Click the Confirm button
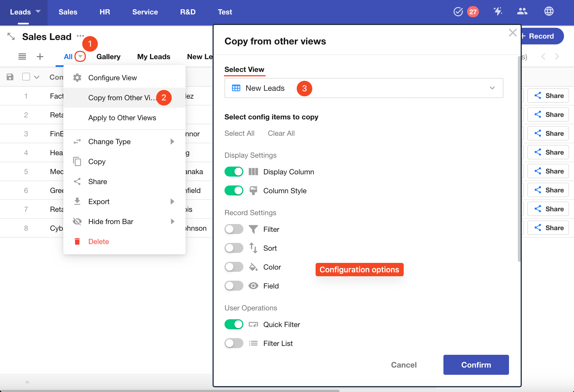Screen dimensions: 574x392 [x=476, y=365]
